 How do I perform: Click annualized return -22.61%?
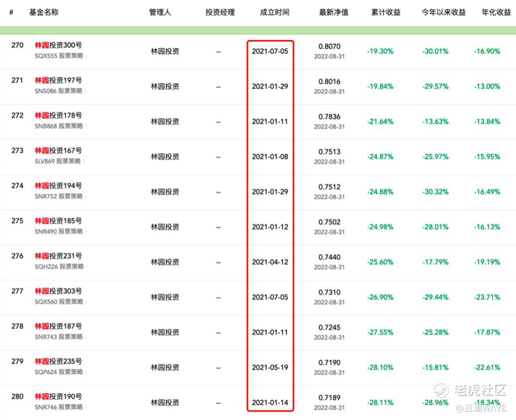point(487,368)
